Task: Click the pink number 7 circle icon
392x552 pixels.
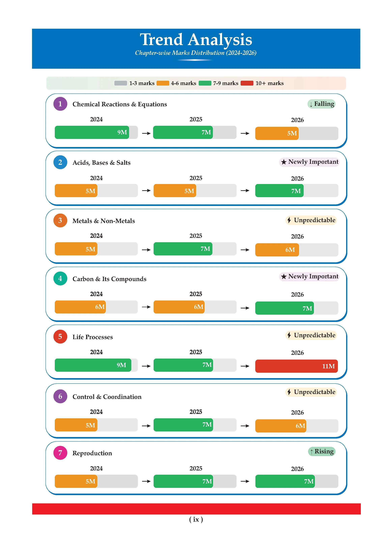Action: tap(60, 453)
